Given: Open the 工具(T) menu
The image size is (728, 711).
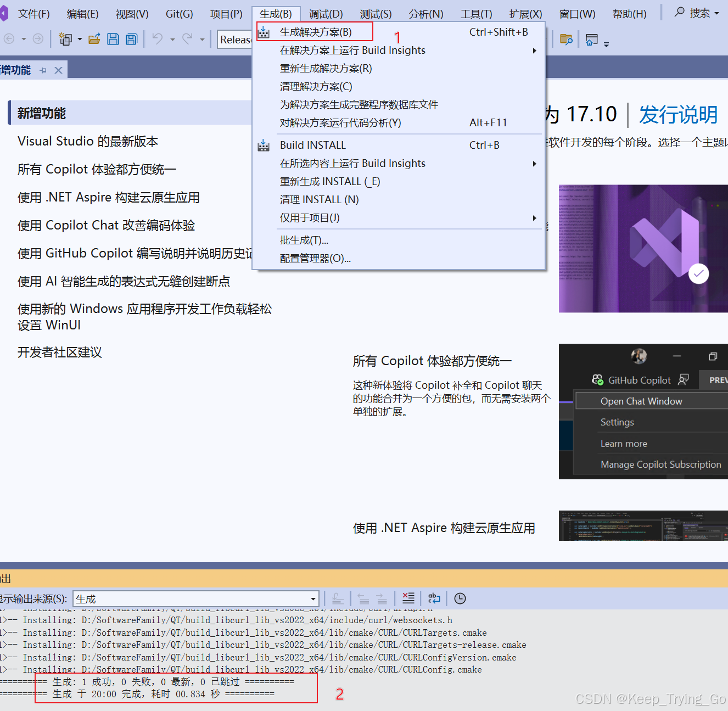Looking at the screenshot, I should pos(477,14).
